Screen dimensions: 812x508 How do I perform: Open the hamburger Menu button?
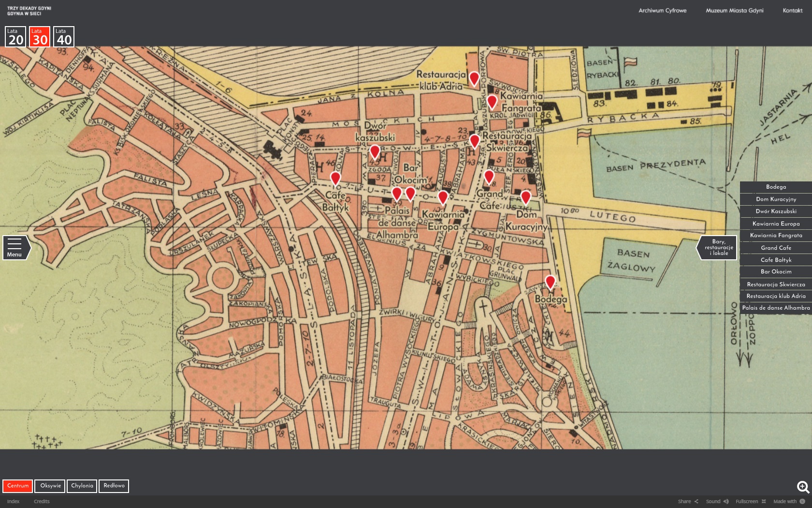point(15,247)
